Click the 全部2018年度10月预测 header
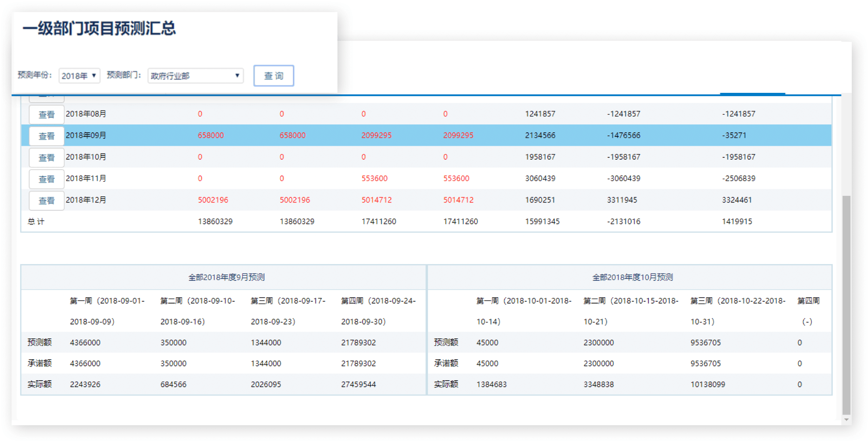 pyautogui.click(x=632, y=277)
